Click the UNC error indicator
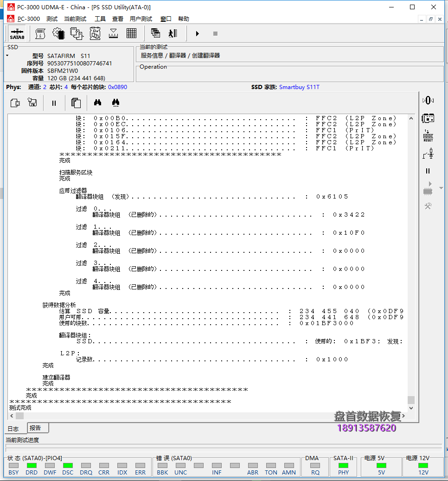The height and width of the screenshot is (481, 448). pos(180,466)
